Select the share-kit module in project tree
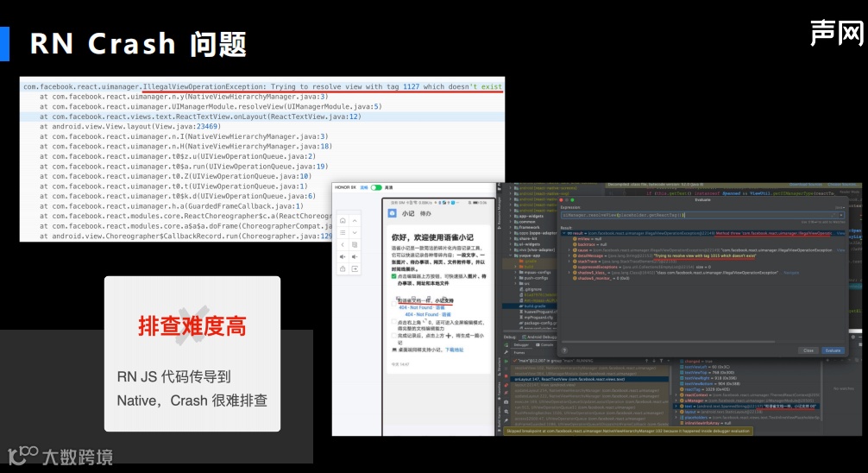The width and height of the screenshot is (868, 473). tap(528, 239)
